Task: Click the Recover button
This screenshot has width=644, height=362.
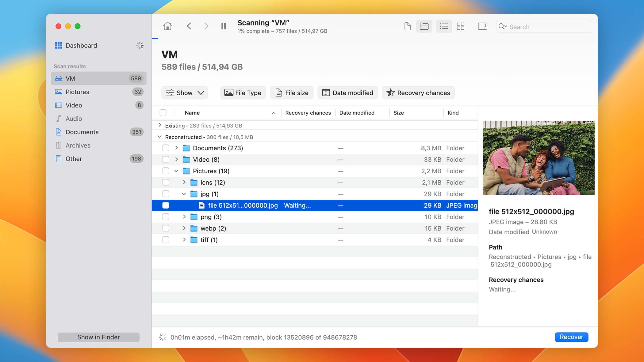Action: (571, 337)
